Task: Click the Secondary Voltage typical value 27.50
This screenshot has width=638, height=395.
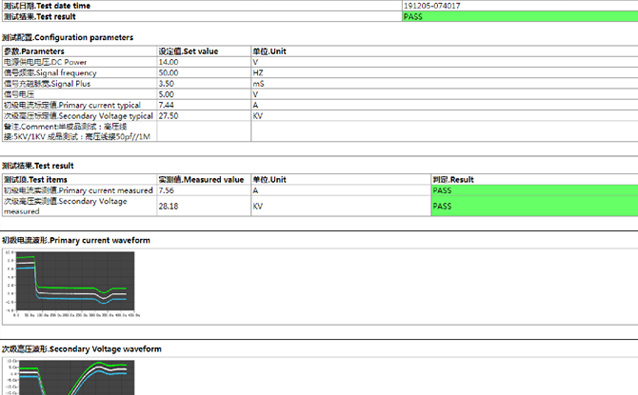Action: coord(168,116)
